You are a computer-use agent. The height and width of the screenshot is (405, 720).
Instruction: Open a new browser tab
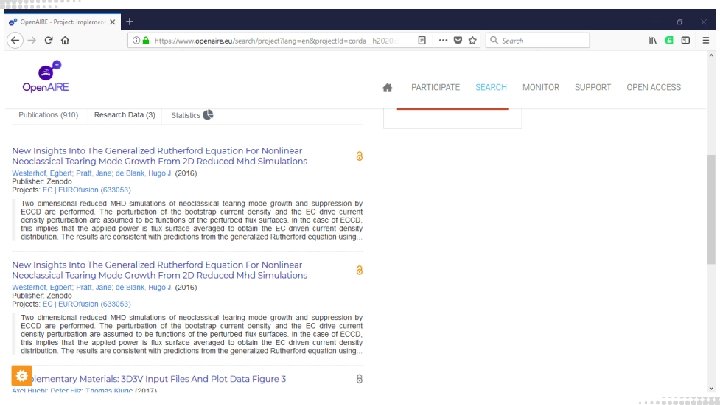tap(129, 22)
